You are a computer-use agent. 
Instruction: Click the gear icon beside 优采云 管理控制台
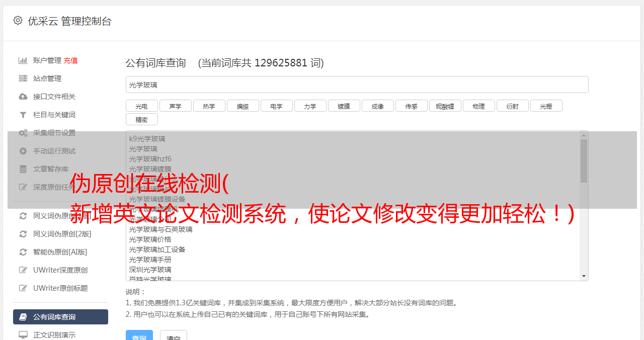coord(18,21)
